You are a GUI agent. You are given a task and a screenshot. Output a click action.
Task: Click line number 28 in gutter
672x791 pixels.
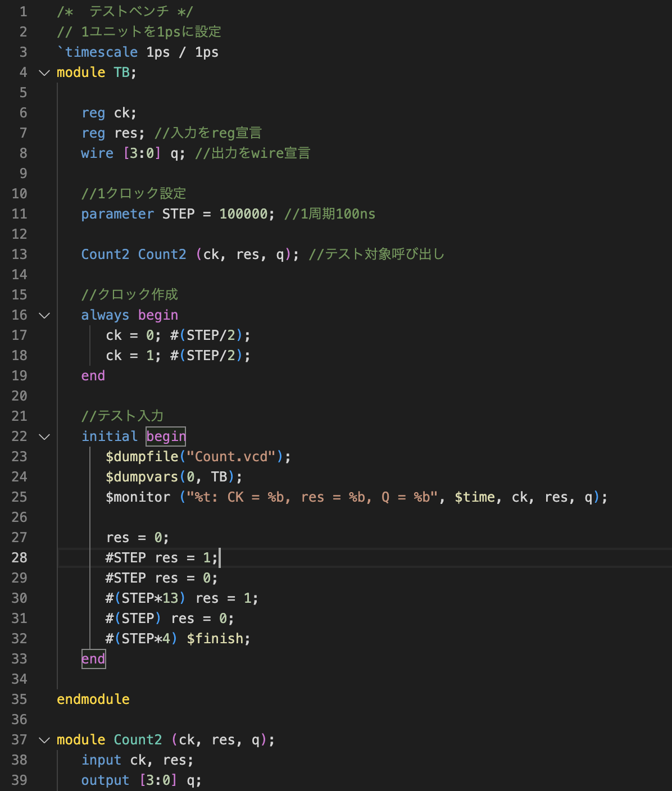19,558
